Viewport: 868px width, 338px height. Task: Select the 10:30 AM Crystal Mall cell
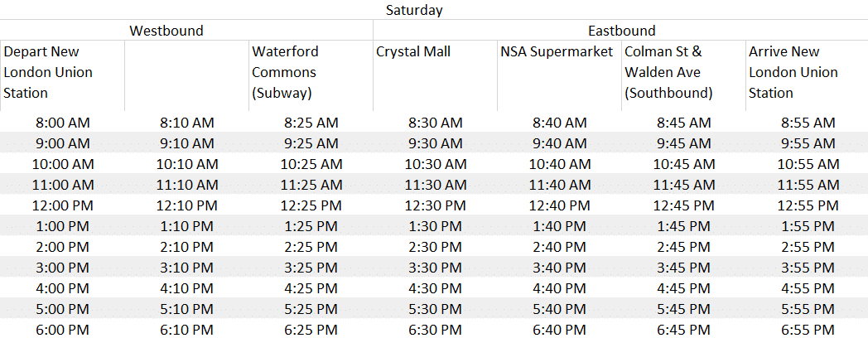(435, 163)
